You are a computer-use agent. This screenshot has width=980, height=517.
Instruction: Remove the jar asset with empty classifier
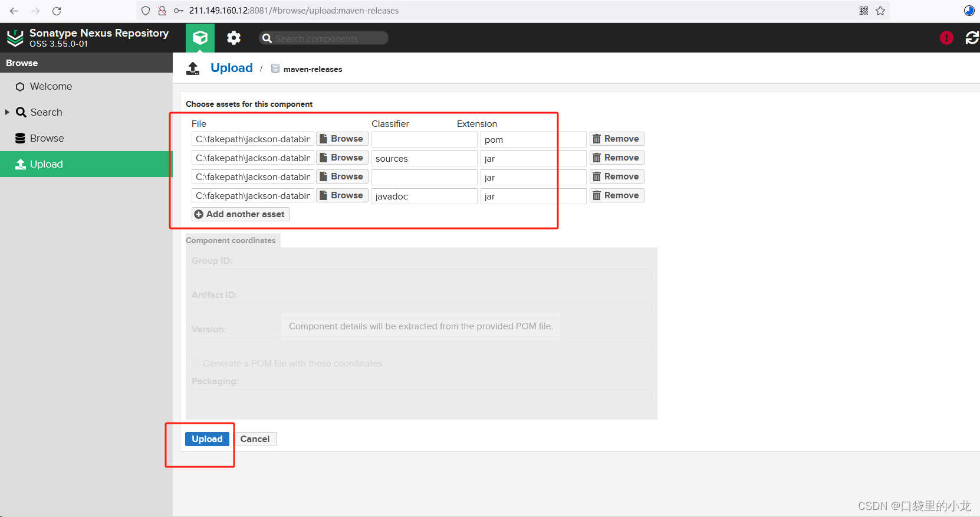point(617,176)
